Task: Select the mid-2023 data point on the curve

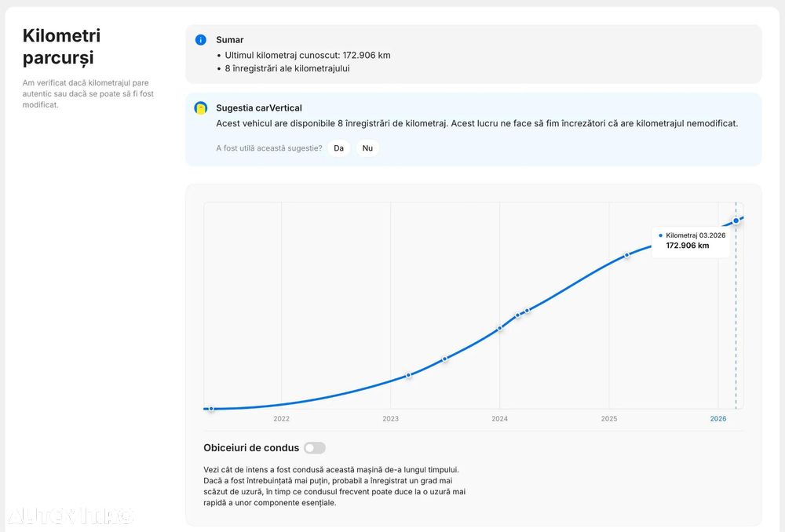Action: tap(444, 359)
